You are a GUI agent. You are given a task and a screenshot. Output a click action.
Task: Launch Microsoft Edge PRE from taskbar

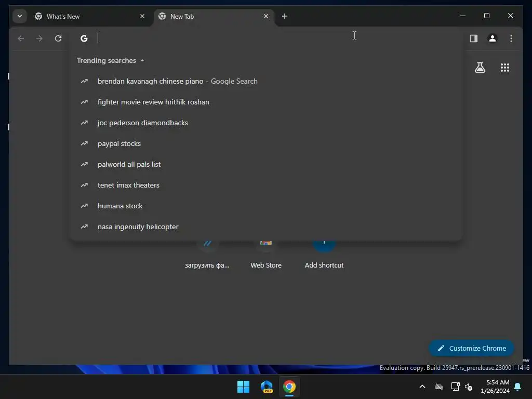pyautogui.click(x=267, y=387)
